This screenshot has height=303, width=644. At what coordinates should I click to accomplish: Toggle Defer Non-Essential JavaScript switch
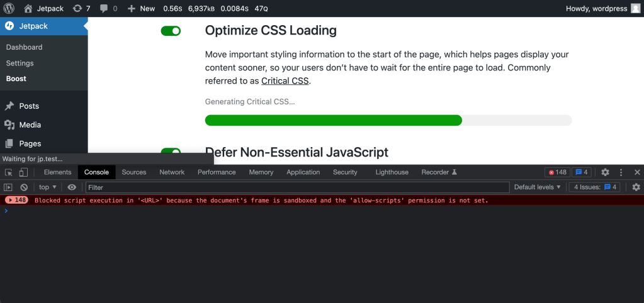pyautogui.click(x=171, y=151)
